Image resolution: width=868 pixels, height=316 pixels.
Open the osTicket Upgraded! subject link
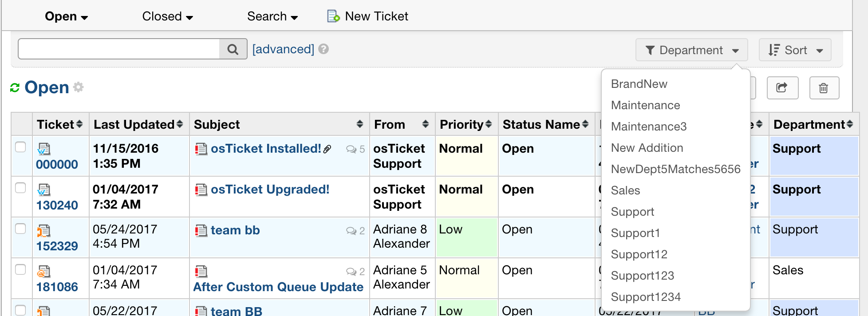click(x=270, y=190)
